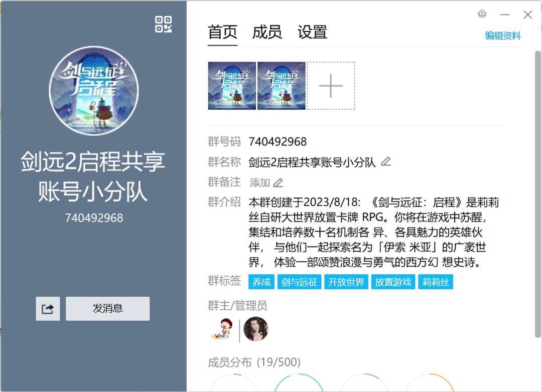Click the group introduction paragraph
The image size is (542, 392).
coord(374,232)
